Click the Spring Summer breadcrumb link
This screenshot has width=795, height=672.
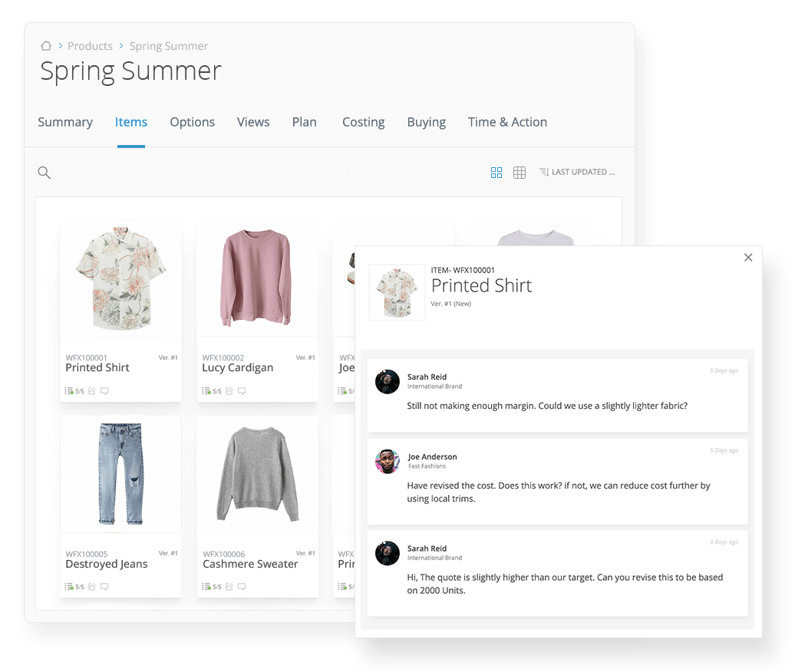[x=168, y=46]
